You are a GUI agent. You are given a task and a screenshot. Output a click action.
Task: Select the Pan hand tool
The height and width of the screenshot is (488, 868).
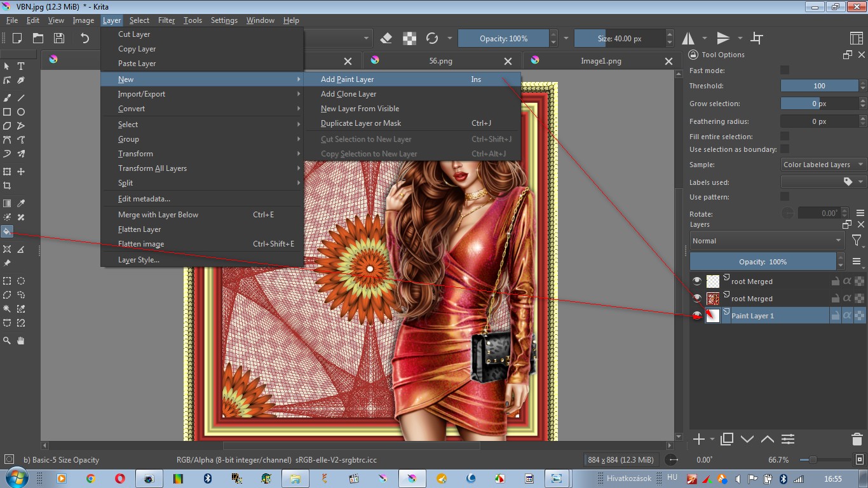21,341
